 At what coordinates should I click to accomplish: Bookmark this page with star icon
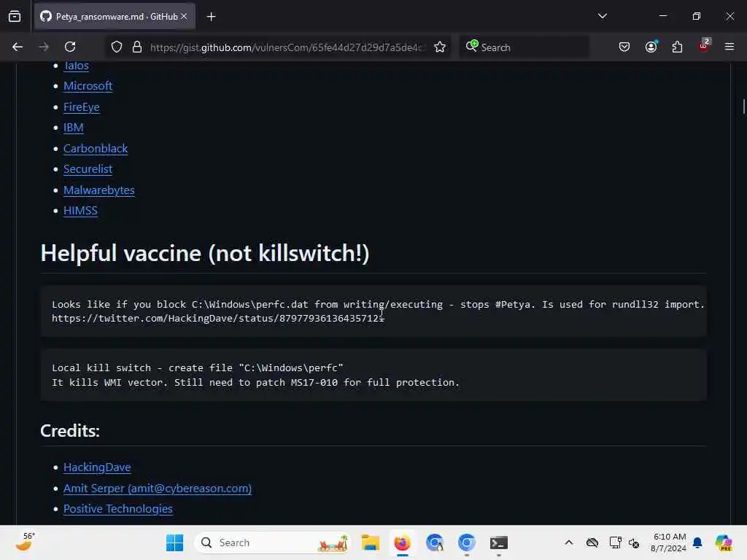(440, 47)
